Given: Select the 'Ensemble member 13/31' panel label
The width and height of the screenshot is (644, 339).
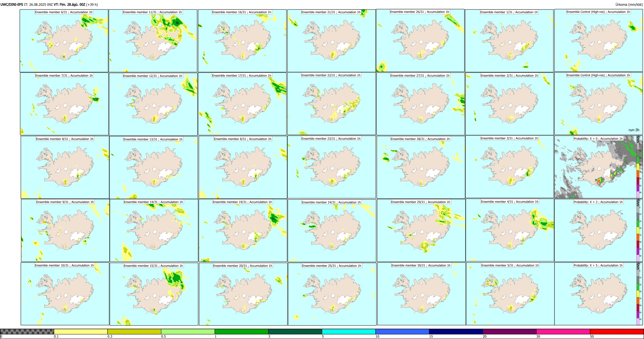Looking at the screenshot, I should pos(153,139).
